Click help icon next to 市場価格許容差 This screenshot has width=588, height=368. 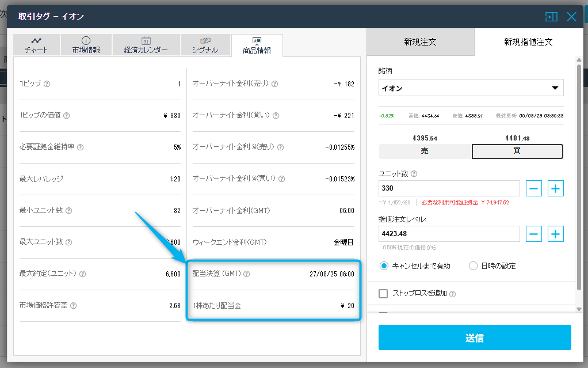coord(74,306)
